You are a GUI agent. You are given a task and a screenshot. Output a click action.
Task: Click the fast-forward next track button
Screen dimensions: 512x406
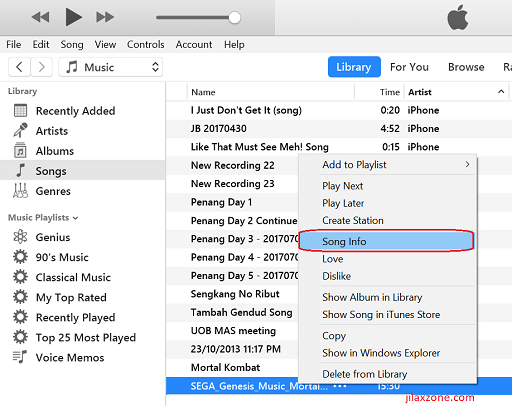point(105,17)
